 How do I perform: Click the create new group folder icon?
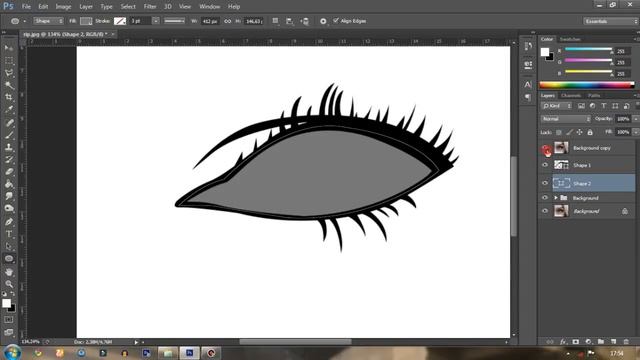[x=601, y=341]
